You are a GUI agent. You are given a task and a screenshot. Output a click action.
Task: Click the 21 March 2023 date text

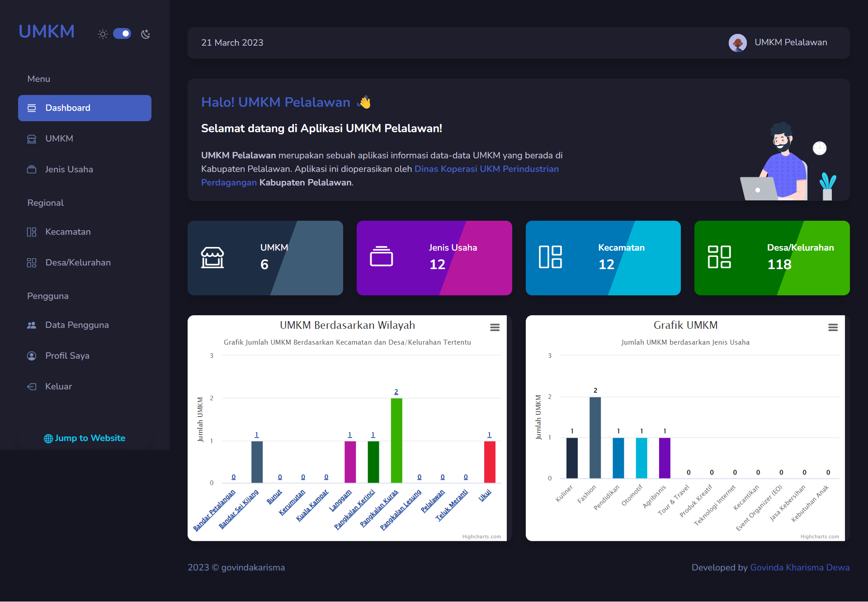coord(232,43)
